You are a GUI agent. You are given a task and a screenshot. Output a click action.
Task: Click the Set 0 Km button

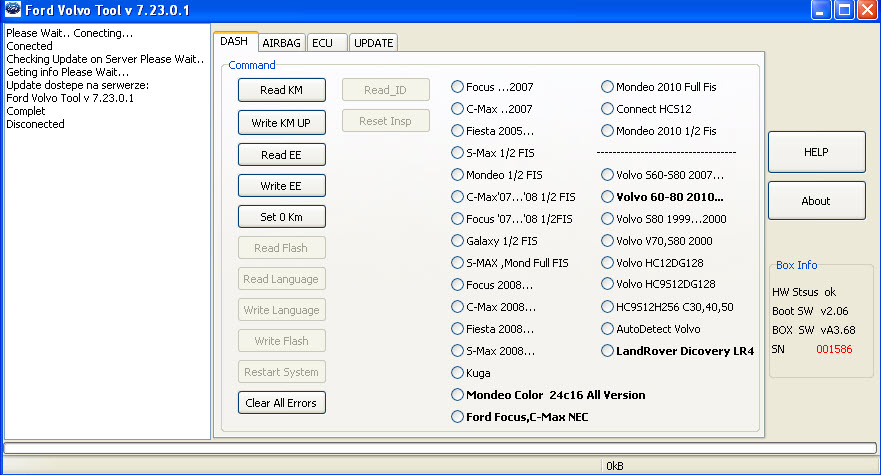coord(281,216)
